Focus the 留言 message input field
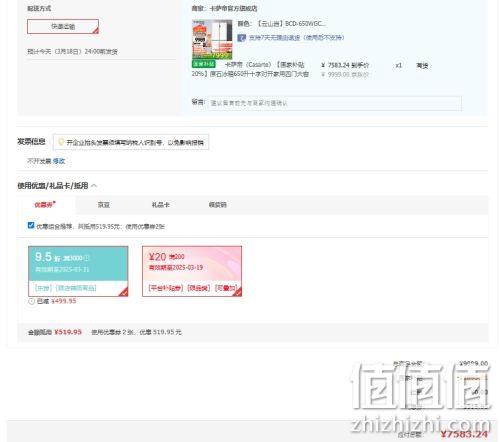The width and height of the screenshot is (500, 442). (334, 103)
